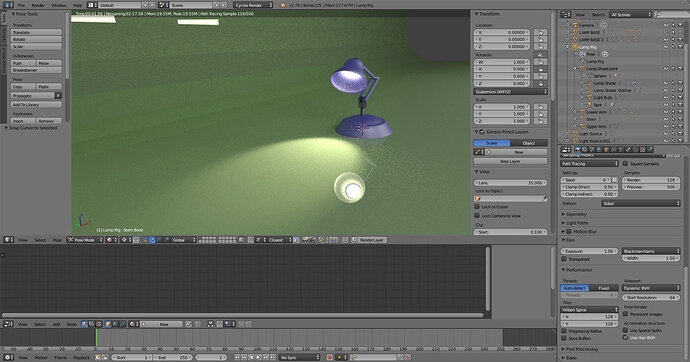Expand the Post Processing panel
This screenshot has height=362, width=690.
tap(580, 349)
